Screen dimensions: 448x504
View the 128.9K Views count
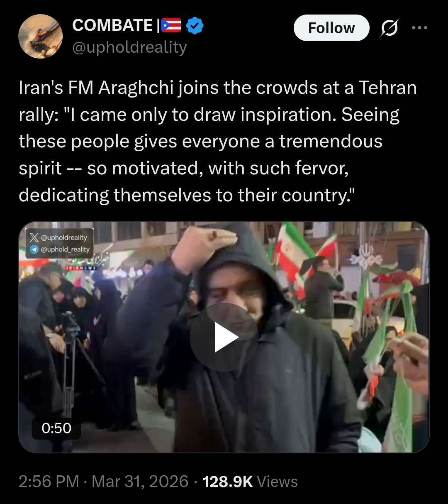point(250,482)
